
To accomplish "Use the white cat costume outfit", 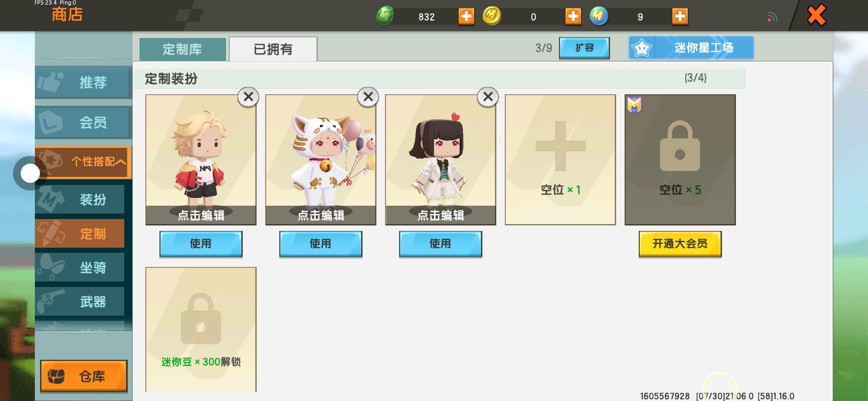I will click(320, 244).
